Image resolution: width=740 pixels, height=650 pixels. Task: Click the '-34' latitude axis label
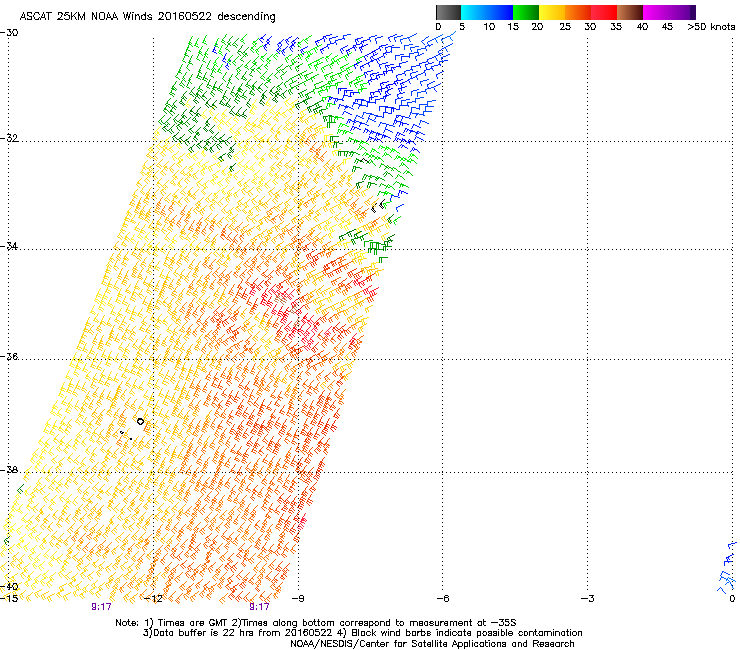(9, 246)
